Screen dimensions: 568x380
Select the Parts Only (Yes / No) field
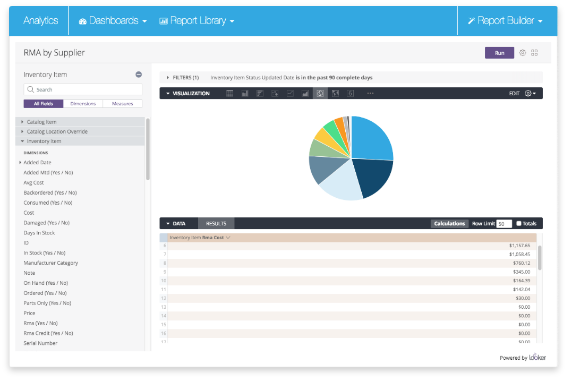click(x=47, y=303)
